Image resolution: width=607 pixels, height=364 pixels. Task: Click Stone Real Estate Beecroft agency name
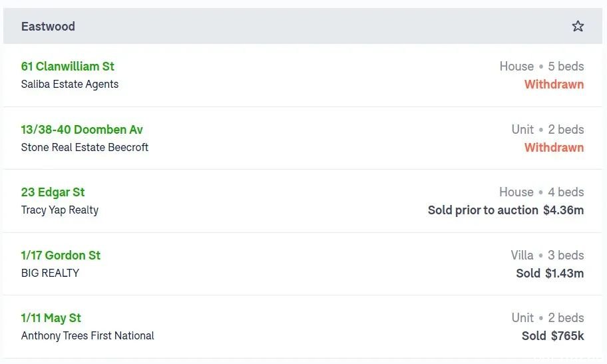click(85, 148)
